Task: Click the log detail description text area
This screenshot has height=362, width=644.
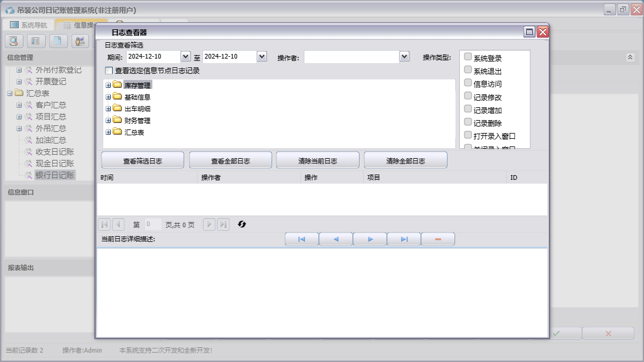Action: [322, 292]
